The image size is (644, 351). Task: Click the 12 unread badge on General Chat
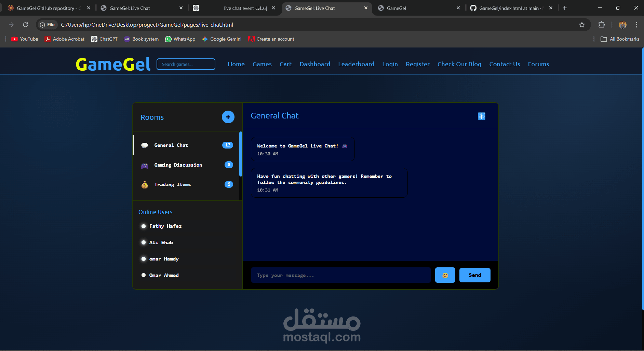click(228, 145)
